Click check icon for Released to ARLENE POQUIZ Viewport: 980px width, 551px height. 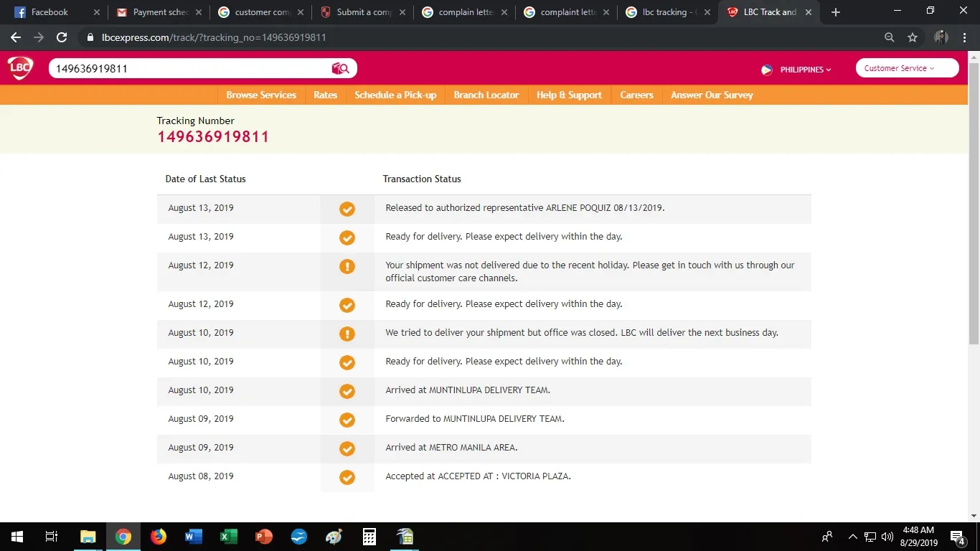tap(347, 209)
